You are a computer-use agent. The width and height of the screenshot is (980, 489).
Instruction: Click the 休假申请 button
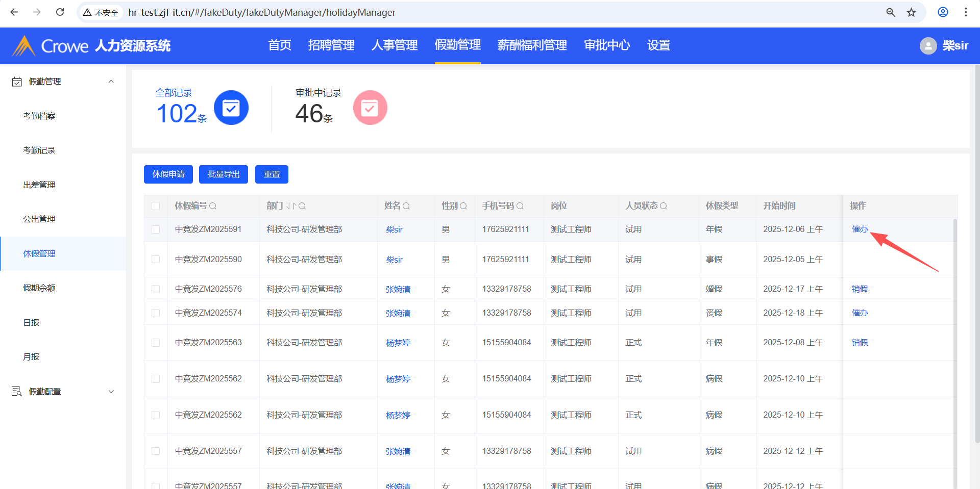pos(168,174)
